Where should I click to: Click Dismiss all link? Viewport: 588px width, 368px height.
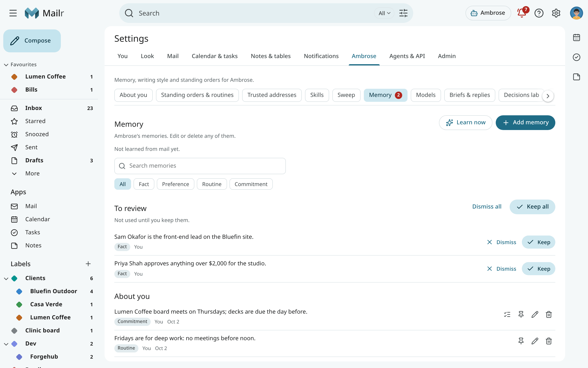pyautogui.click(x=487, y=207)
